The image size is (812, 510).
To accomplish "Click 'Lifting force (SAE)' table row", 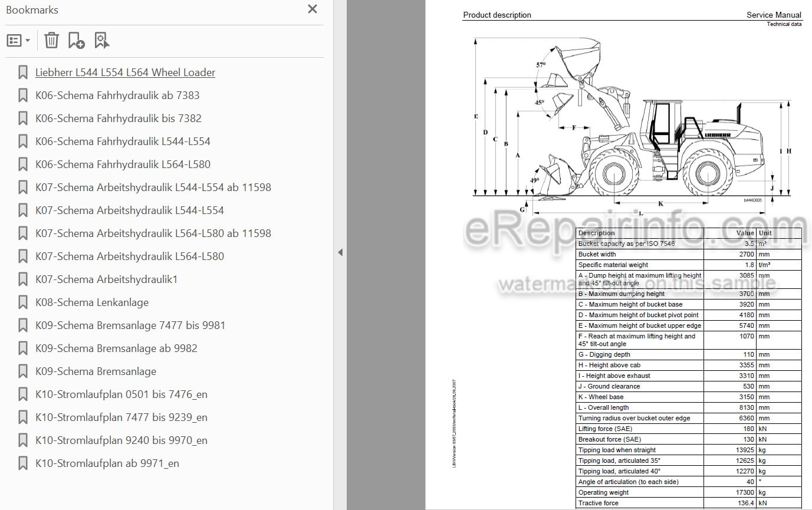I will pos(689,429).
